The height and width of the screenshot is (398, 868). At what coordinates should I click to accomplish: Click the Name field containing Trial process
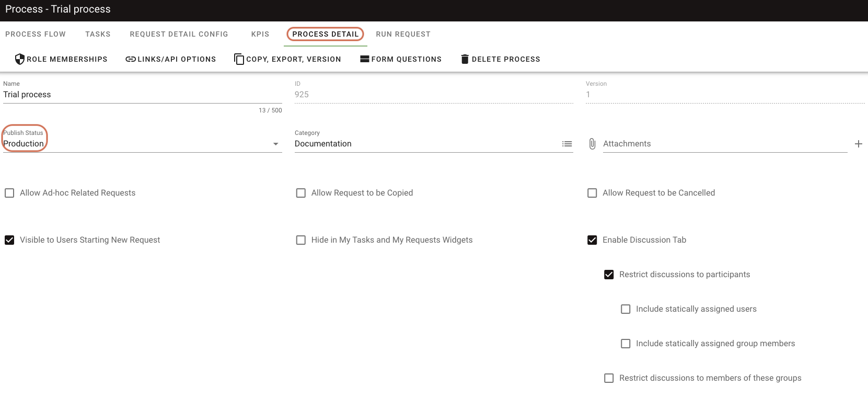[x=143, y=95]
